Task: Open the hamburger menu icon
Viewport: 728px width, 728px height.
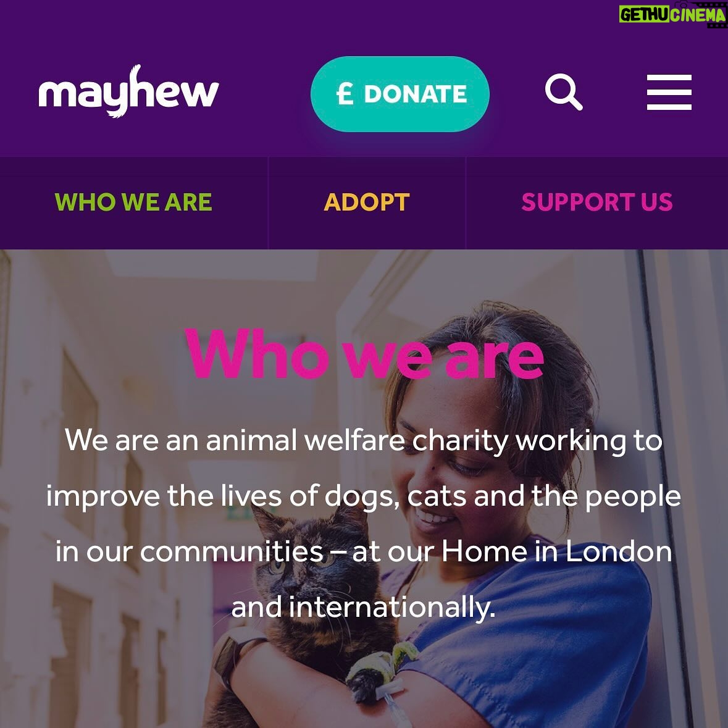Action: 669,92
